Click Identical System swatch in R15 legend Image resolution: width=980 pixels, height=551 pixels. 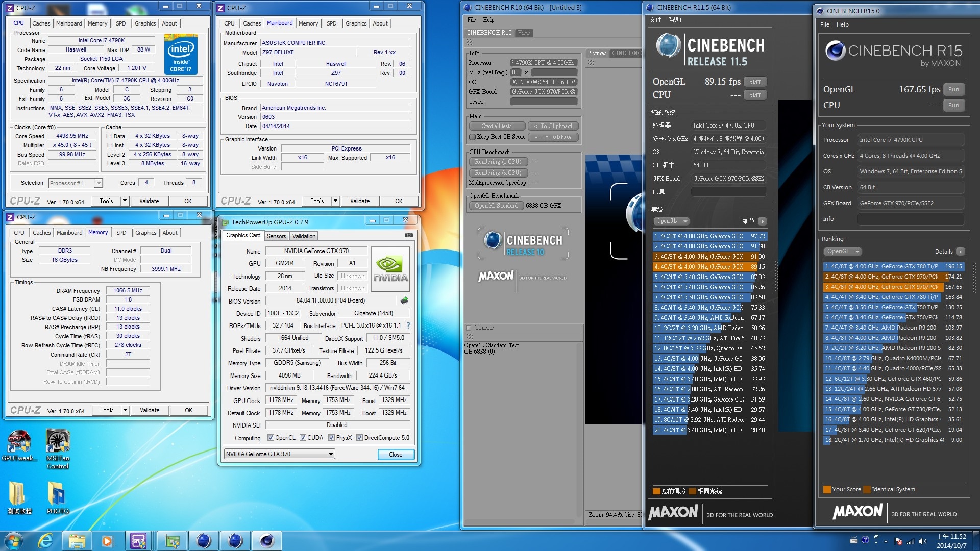(x=866, y=490)
